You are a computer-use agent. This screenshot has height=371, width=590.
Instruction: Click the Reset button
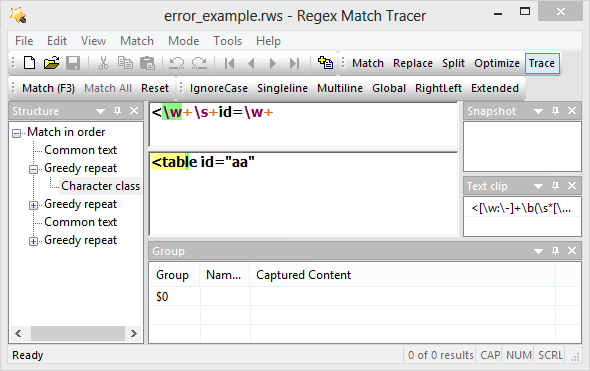pyautogui.click(x=155, y=88)
